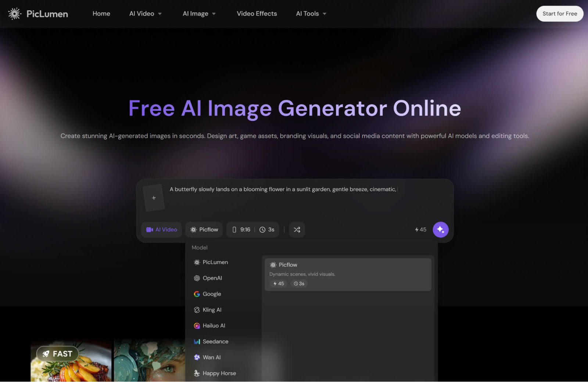Focus the butterfly prompt text field
This screenshot has width=588, height=382.
[x=283, y=189]
